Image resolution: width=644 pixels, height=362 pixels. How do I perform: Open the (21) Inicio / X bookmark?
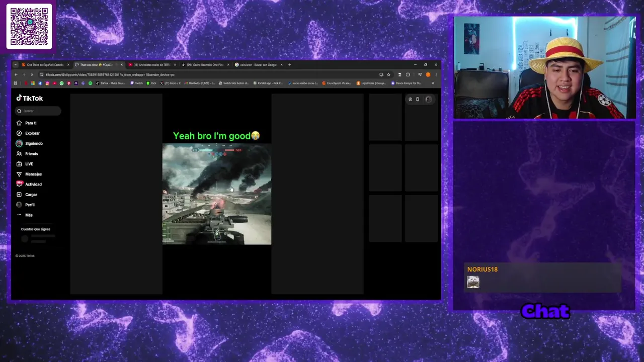coord(171,83)
